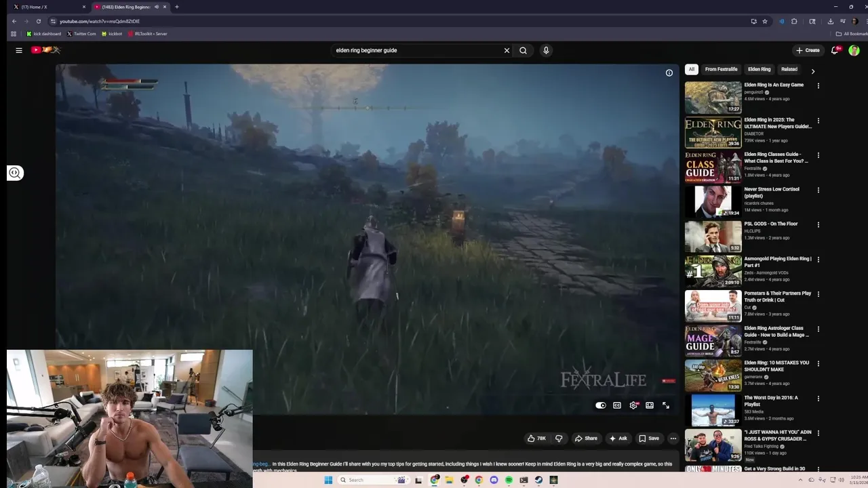Clear the search text with X icon
The width and height of the screenshot is (868, 488).
point(507,50)
